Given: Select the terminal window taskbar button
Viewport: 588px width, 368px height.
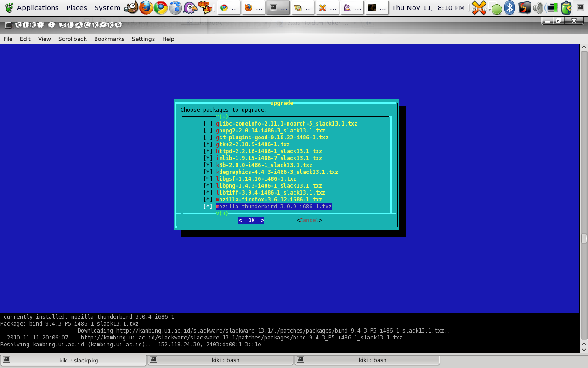Looking at the screenshot, I should tap(278, 7).
